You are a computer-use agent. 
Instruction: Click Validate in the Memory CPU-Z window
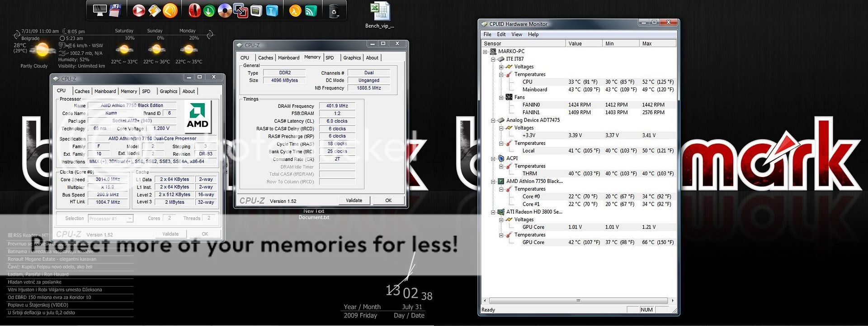[354, 200]
